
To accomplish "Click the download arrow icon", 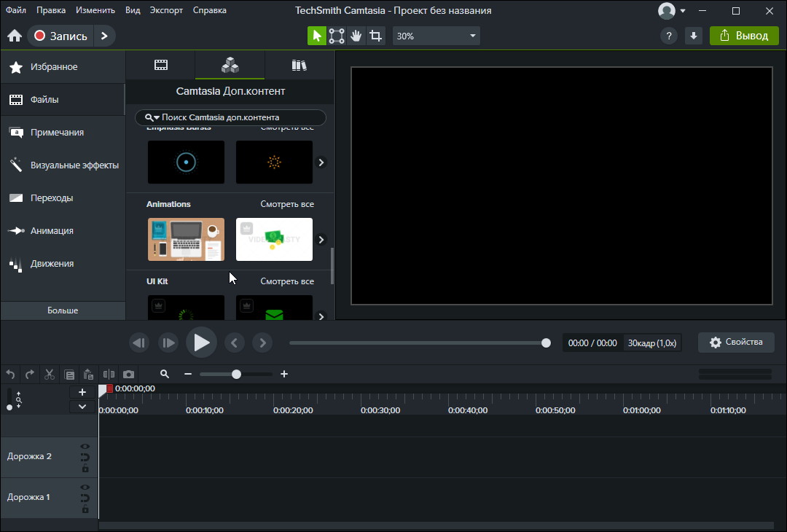I will tap(694, 36).
